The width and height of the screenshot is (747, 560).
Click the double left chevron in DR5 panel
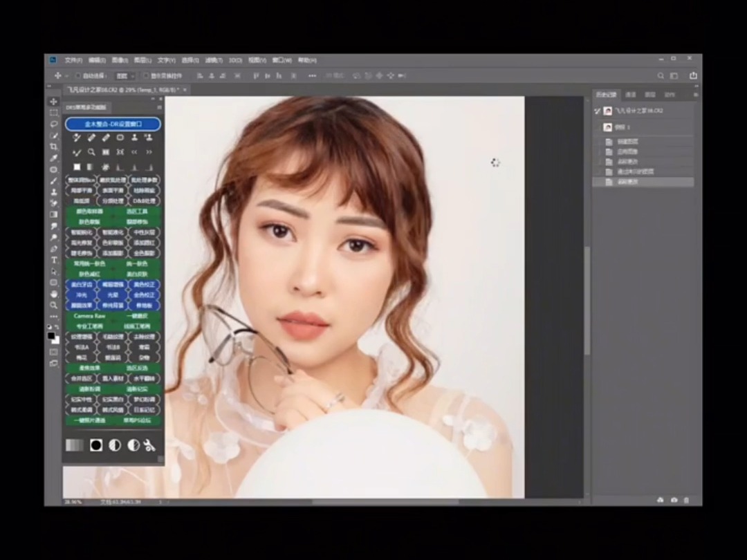tap(134, 152)
